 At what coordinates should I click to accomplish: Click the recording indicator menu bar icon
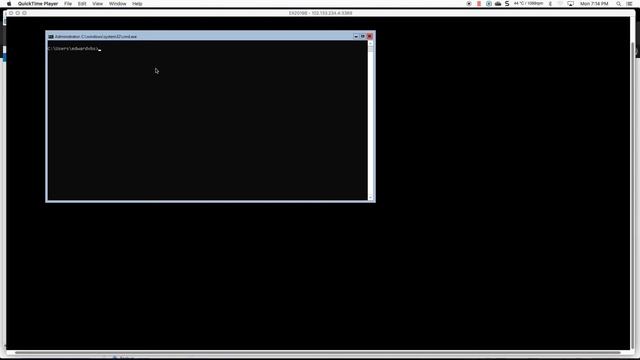(x=469, y=4)
